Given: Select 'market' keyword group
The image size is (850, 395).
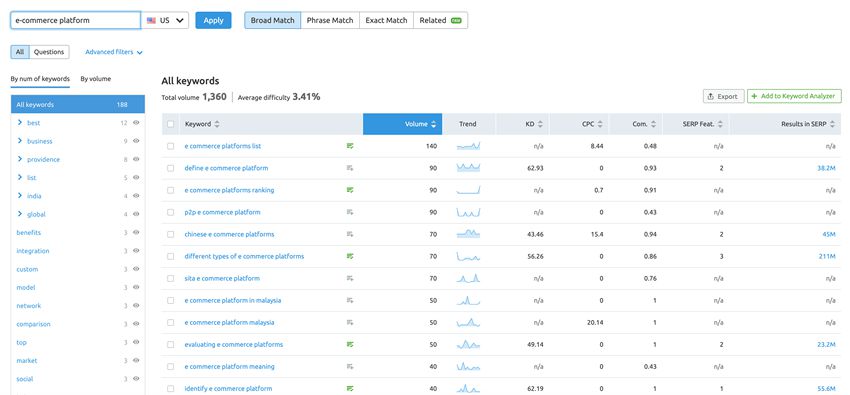Looking at the screenshot, I should point(27,360).
